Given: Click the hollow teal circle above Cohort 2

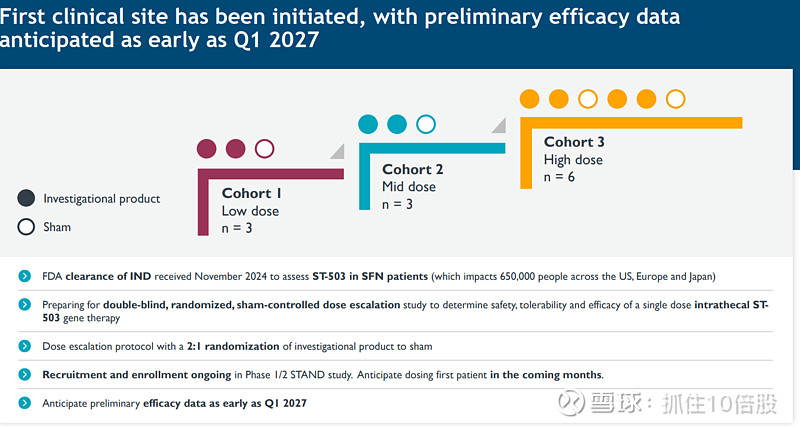Looking at the screenshot, I should (x=426, y=124).
